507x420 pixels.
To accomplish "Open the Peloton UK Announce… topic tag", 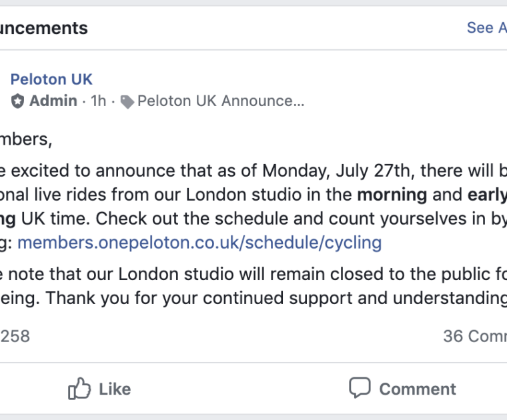I will (220, 101).
